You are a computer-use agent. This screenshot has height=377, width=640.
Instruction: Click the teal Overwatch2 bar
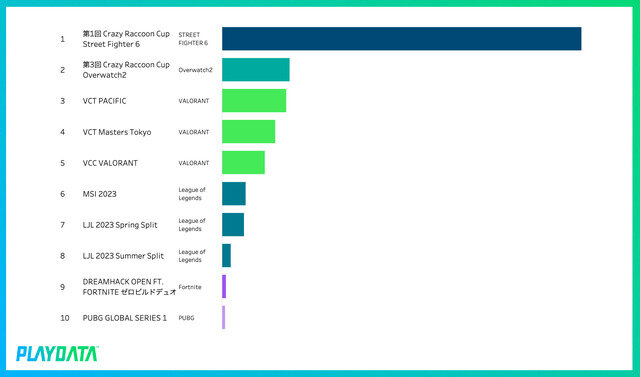click(256, 70)
